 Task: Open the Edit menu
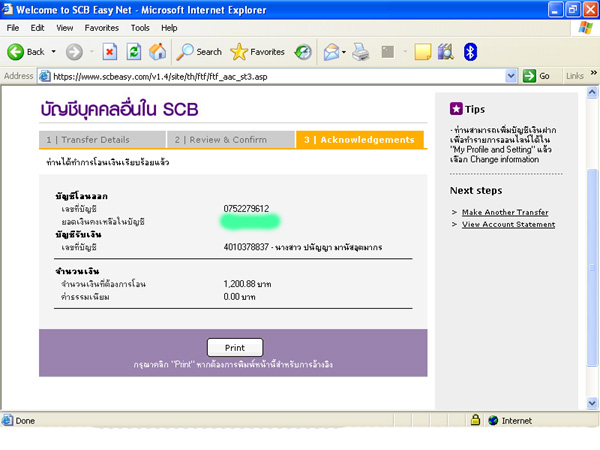pyautogui.click(x=37, y=28)
